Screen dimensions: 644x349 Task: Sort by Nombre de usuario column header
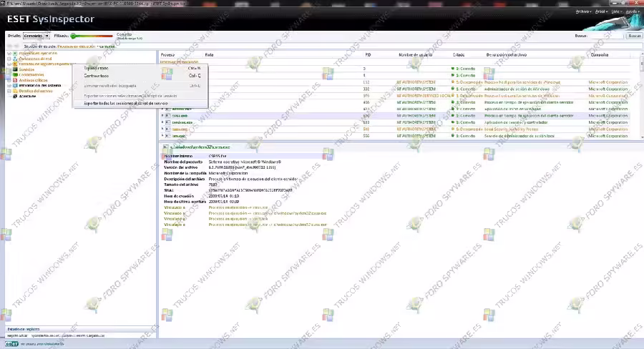click(415, 54)
